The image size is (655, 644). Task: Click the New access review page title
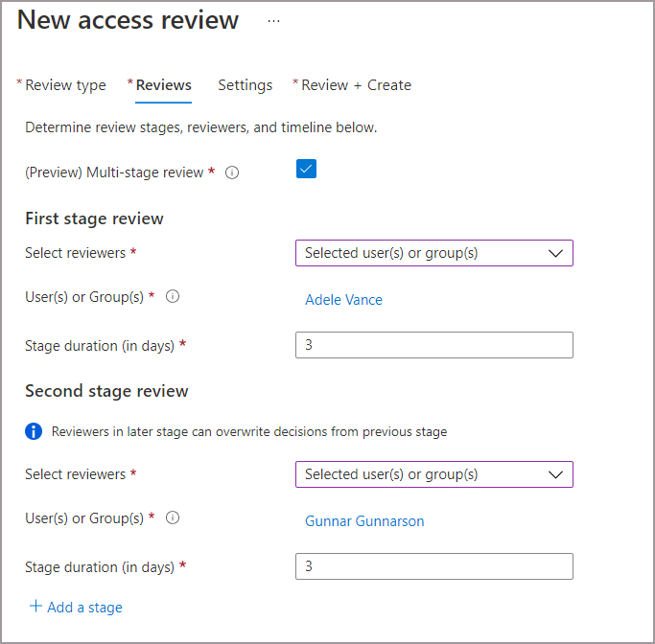[128, 20]
